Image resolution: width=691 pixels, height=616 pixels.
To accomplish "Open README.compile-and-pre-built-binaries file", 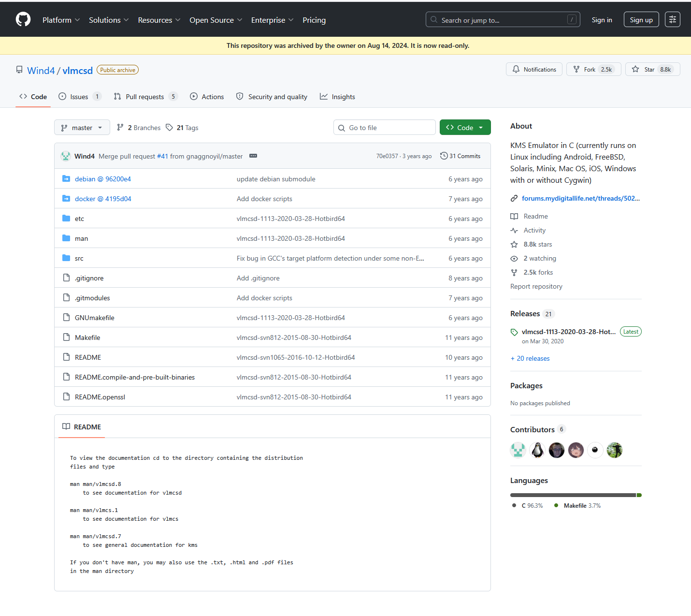I will 135,377.
